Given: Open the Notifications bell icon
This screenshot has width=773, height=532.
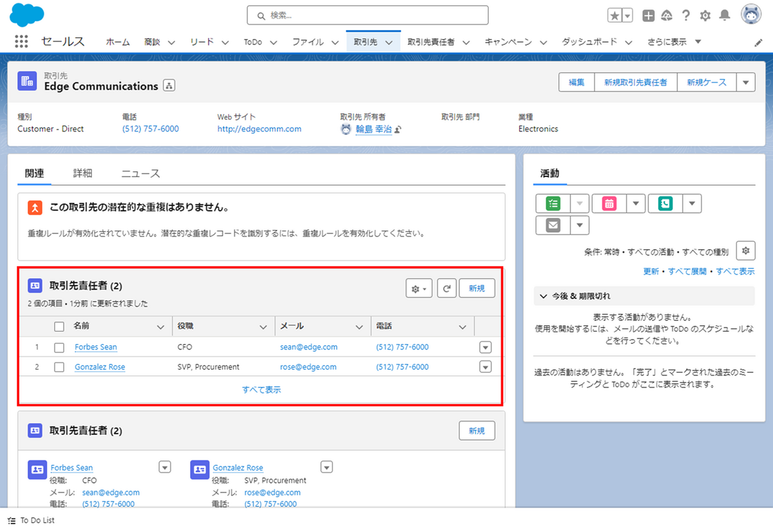Looking at the screenshot, I should click(x=725, y=15).
